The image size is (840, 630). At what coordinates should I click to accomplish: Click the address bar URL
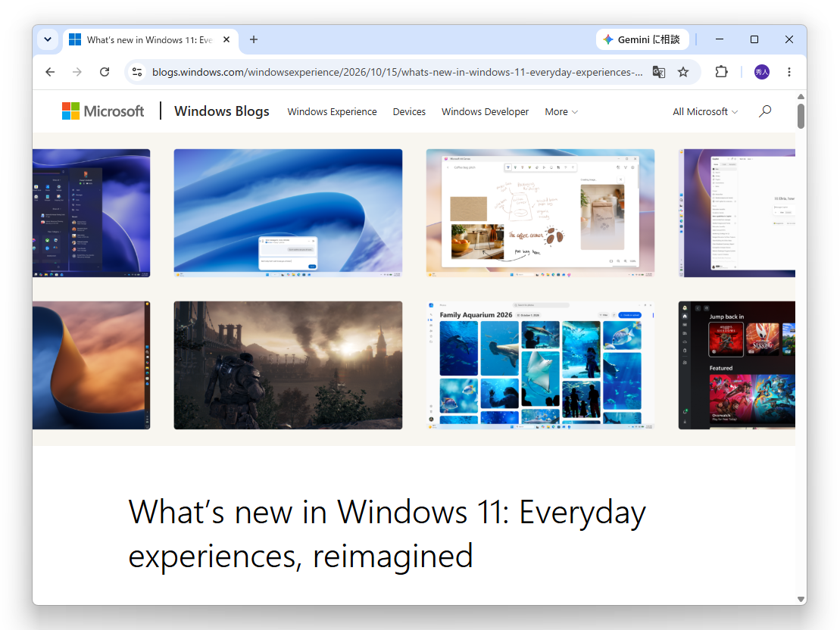[397, 72]
